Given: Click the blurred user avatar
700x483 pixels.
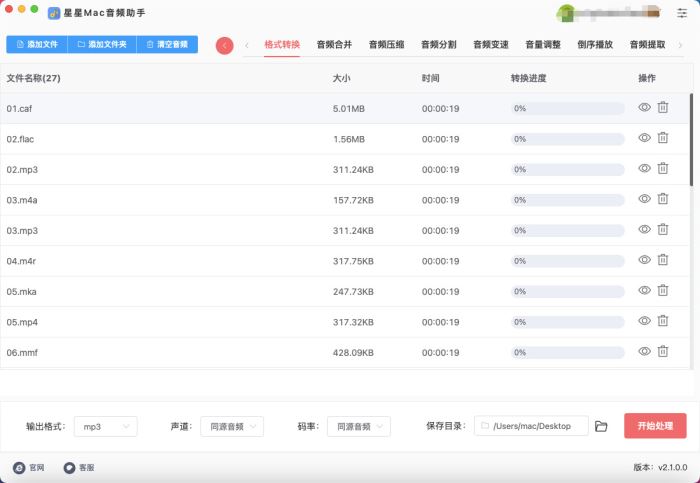Looking at the screenshot, I should tap(566, 13).
